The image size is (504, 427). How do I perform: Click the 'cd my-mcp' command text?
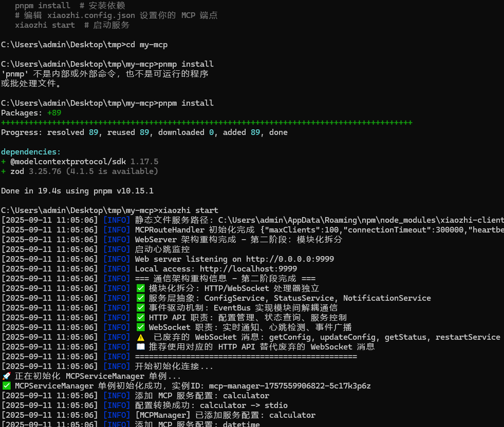tap(146, 45)
